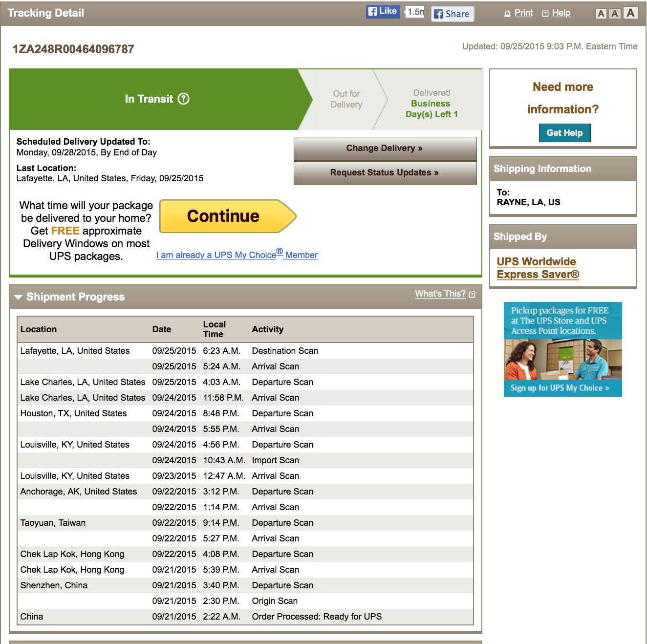This screenshot has height=644, width=647.
Task: Click the Scheduled Delivery date Monday, 09/28/2015
Action: point(86,152)
